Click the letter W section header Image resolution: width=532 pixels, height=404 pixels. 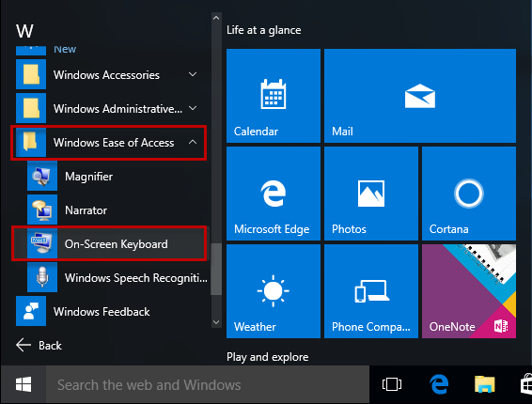pos(24,31)
